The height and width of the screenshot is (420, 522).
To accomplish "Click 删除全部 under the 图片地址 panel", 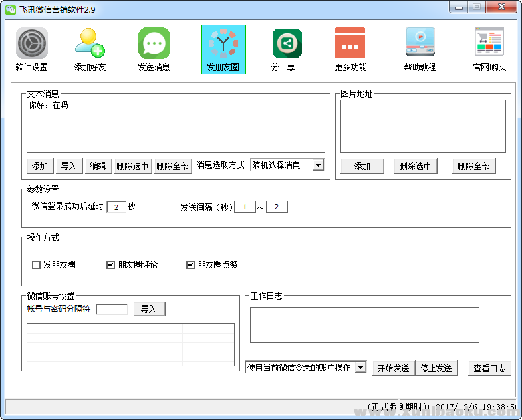I will (x=473, y=166).
